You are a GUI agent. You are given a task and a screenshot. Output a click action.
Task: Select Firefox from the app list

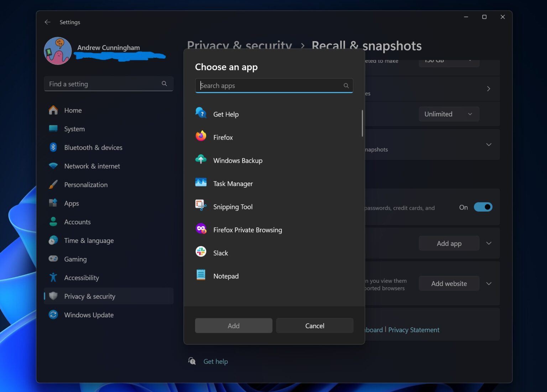pos(223,137)
